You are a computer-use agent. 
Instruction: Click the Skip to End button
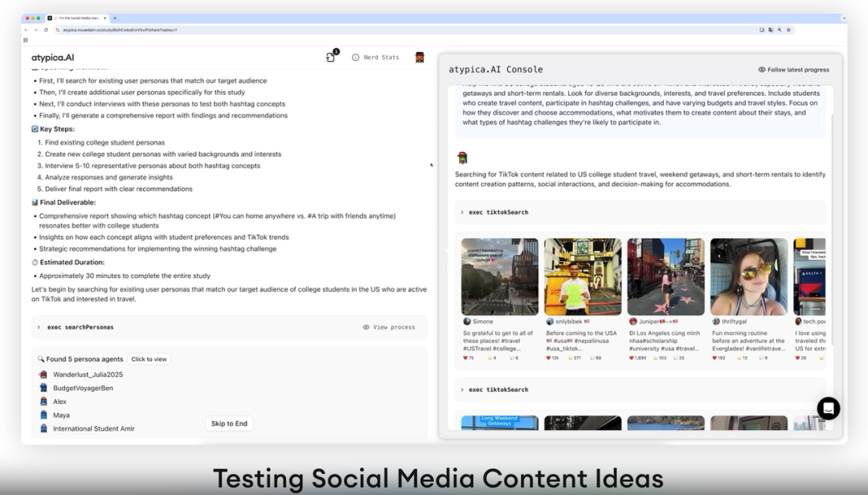click(x=229, y=423)
